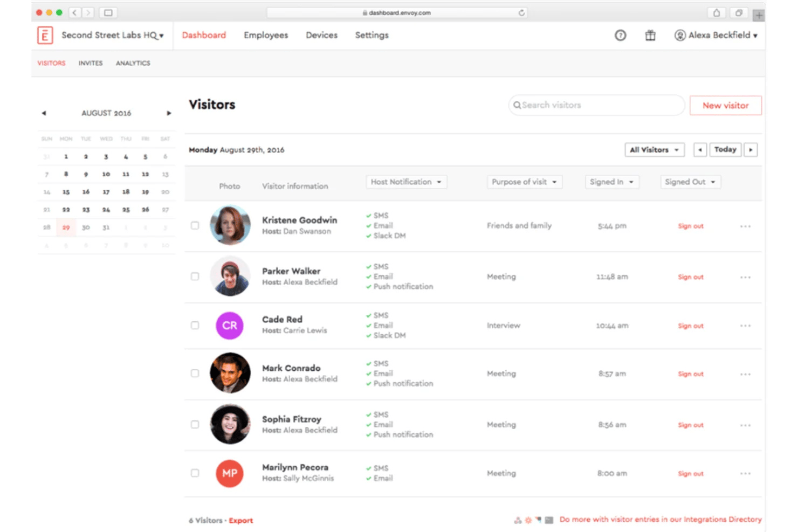Click Search visitors field

pos(596,105)
